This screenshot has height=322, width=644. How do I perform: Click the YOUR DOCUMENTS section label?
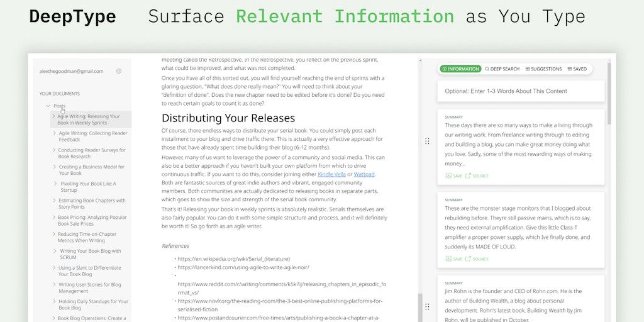tap(60, 94)
